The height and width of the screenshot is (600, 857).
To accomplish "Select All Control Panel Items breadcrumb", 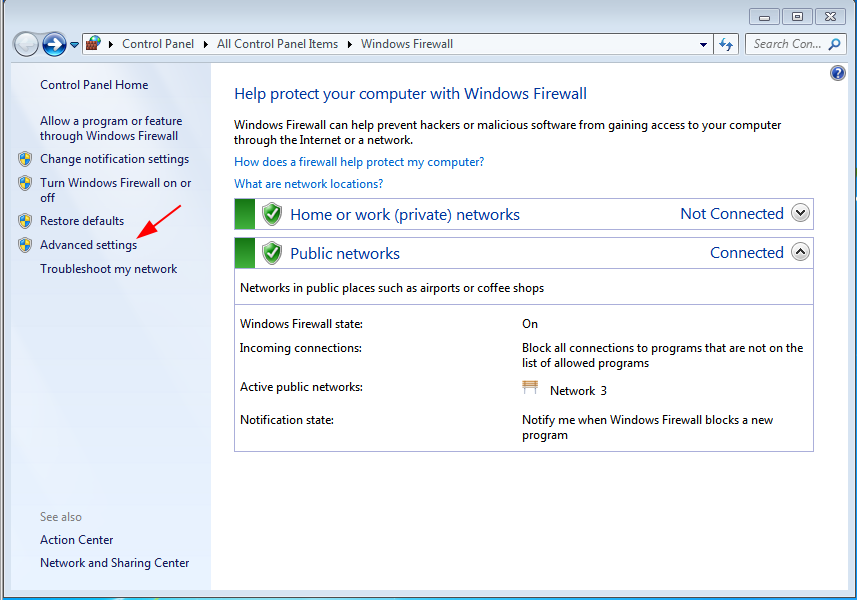I will [277, 44].
